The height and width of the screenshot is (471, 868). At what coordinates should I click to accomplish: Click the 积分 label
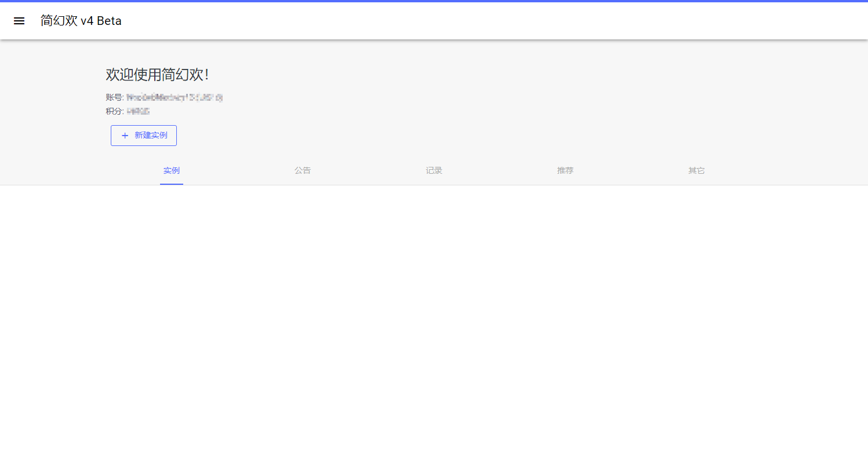pos(114,111)
